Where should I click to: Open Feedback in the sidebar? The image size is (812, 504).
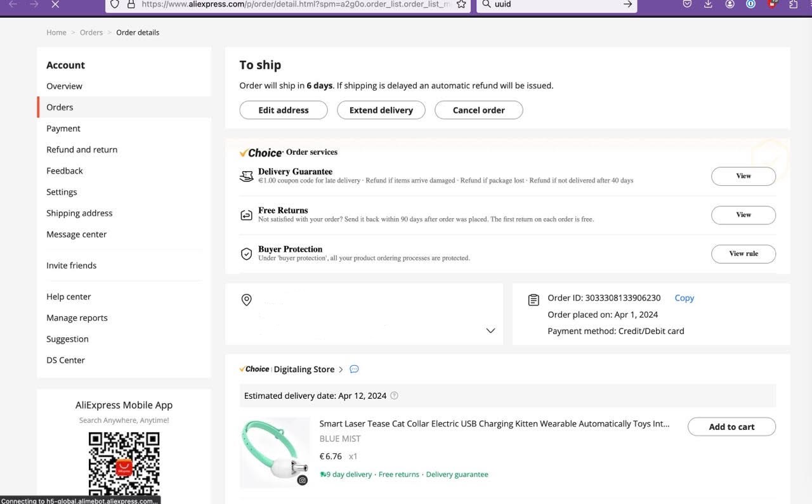(65, 171)
